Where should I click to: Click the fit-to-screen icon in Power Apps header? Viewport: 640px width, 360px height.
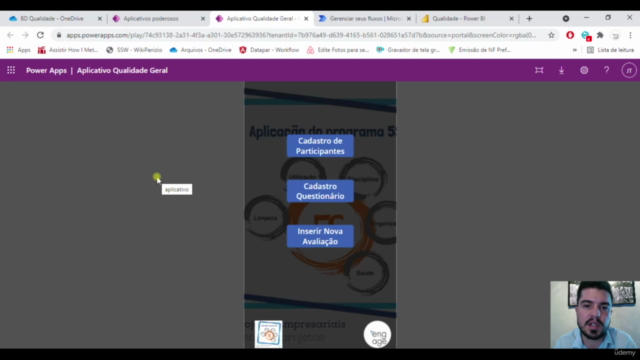click(x=539, y=70)
